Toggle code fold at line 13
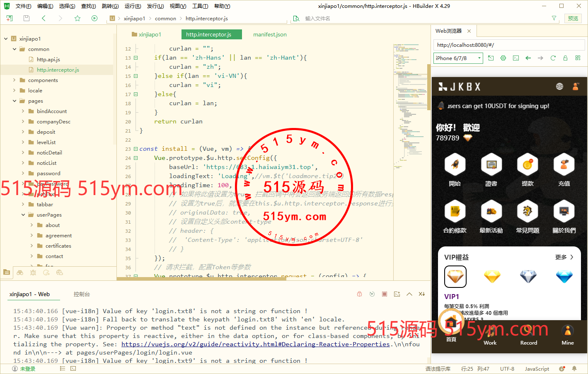This screenshot has width=588, height=374. [136, 58]
